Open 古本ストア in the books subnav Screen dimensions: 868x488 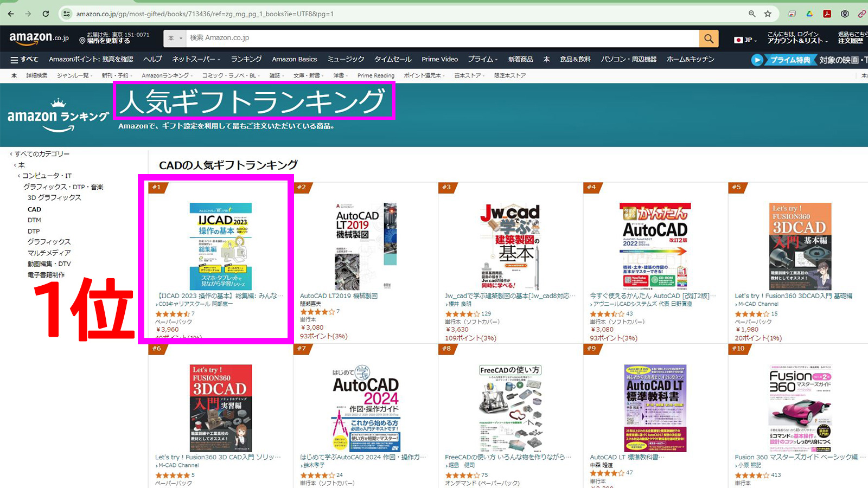click(469, 75)
